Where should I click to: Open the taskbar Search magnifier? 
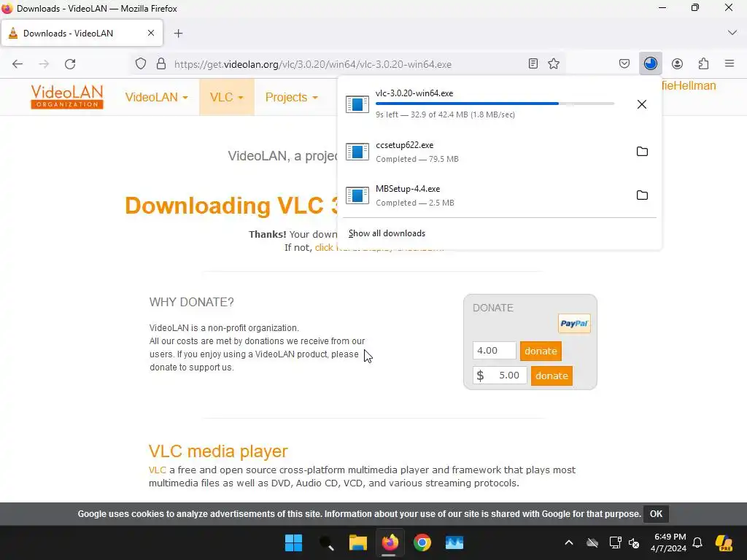(326, 542)
